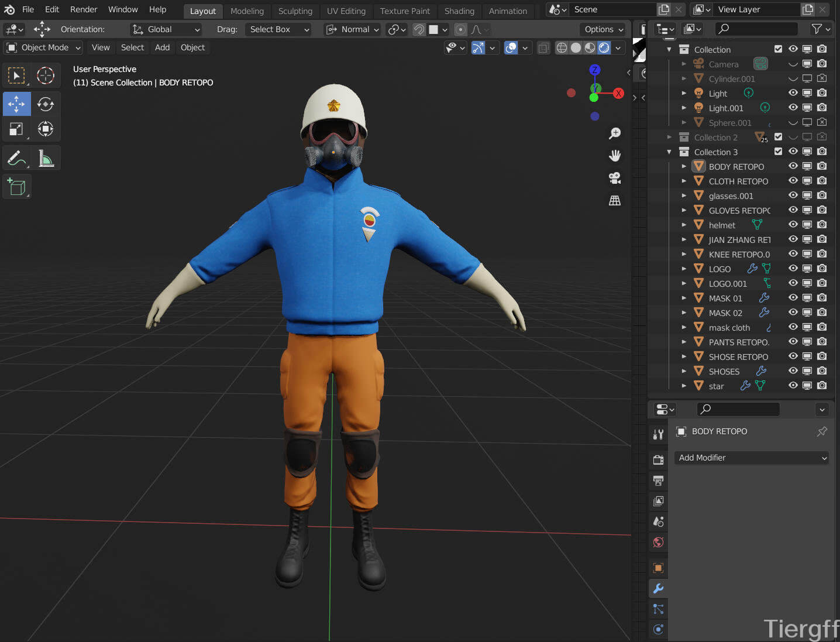Open the Add Modifier dropdown
This screenshot has width=840, height=642.
click(x=752, y=458)
